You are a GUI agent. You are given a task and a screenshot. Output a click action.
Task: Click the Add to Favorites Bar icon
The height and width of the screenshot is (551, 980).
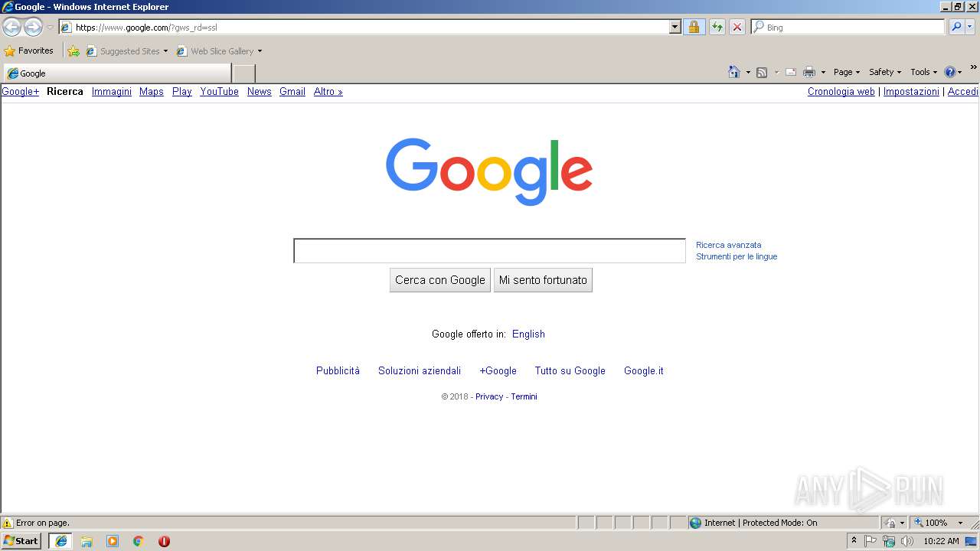(x=73, y=51)
